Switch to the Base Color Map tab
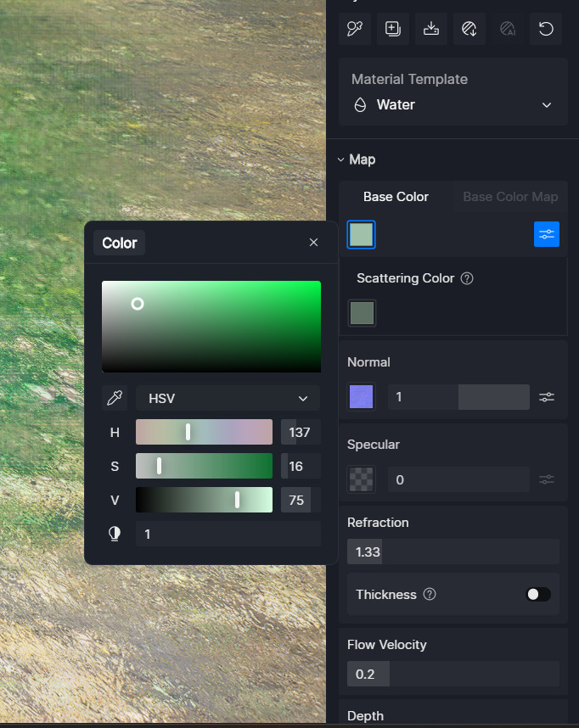579x728 pixels. tap(510, 197)
